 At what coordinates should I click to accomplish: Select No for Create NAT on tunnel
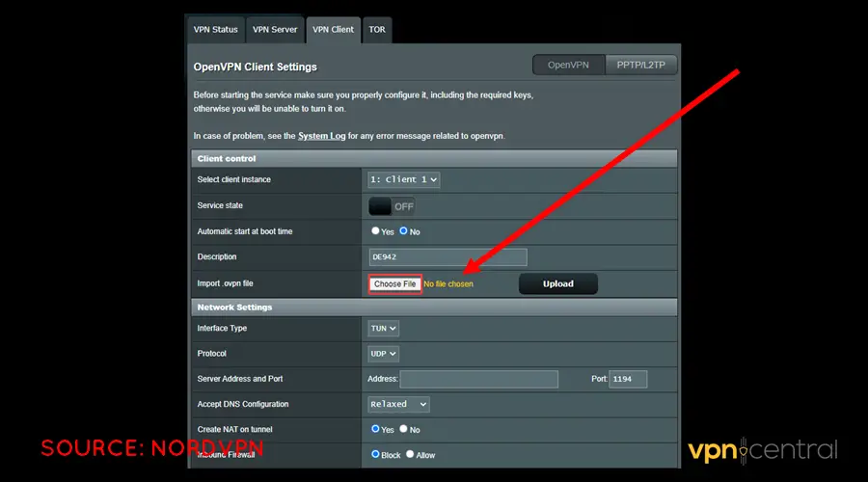tap(403, 429)
